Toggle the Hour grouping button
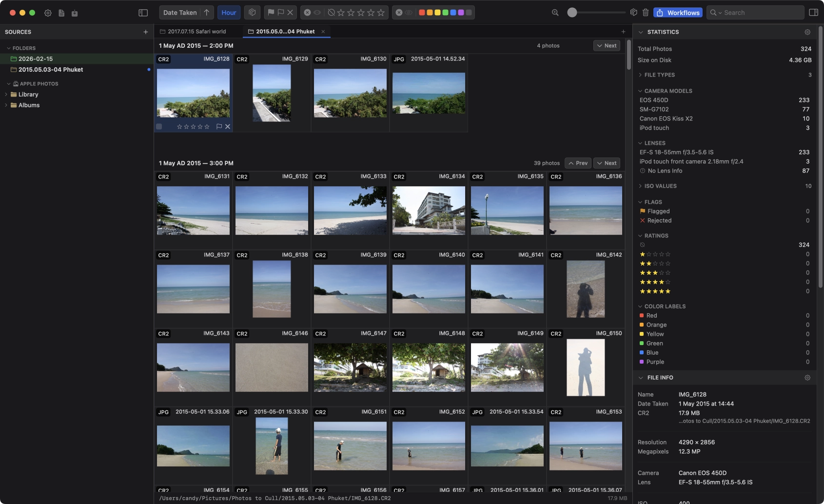Viewport: 824px width, 504px height. [x=229, y=13]
